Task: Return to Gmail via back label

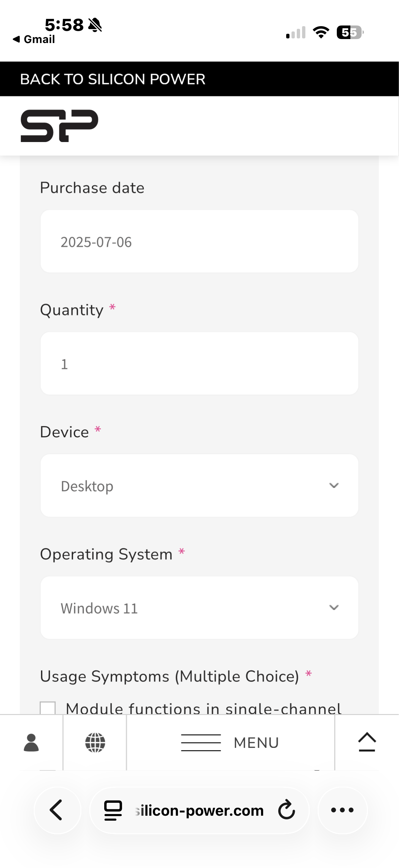Action: [34, 39]
